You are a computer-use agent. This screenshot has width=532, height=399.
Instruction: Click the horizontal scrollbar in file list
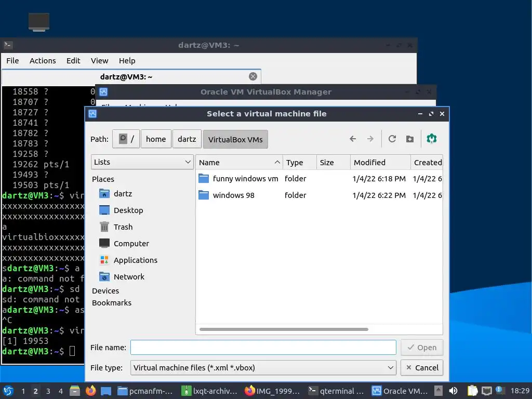pyautogui.click(x=284, y=329)
